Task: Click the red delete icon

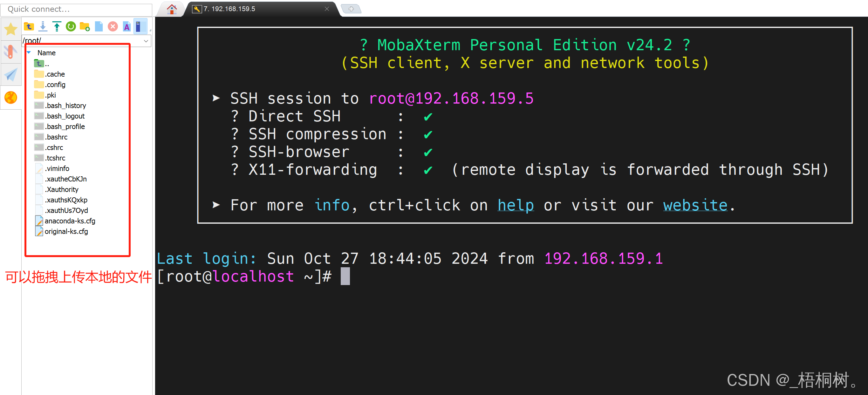Action: tap(113, 26)
